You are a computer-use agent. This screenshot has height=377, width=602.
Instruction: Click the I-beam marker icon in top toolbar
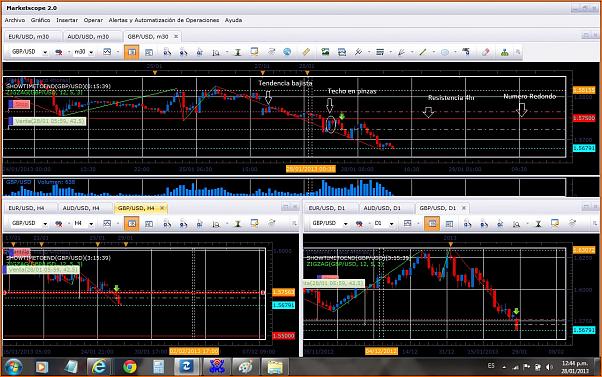tap(238, 52)
